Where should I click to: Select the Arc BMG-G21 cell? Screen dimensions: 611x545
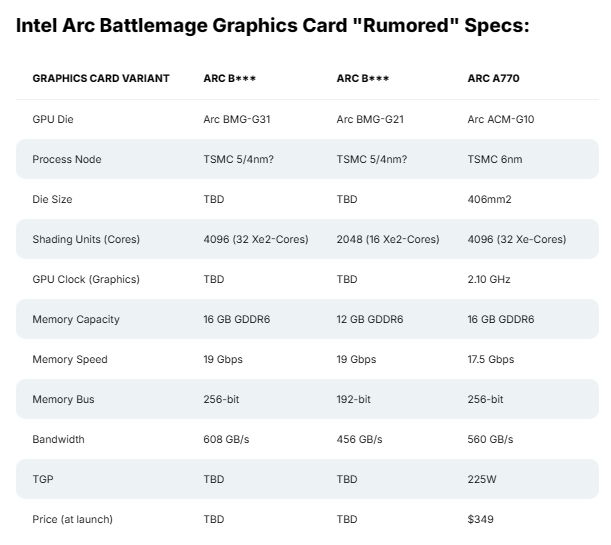click(x=371, y=120)
